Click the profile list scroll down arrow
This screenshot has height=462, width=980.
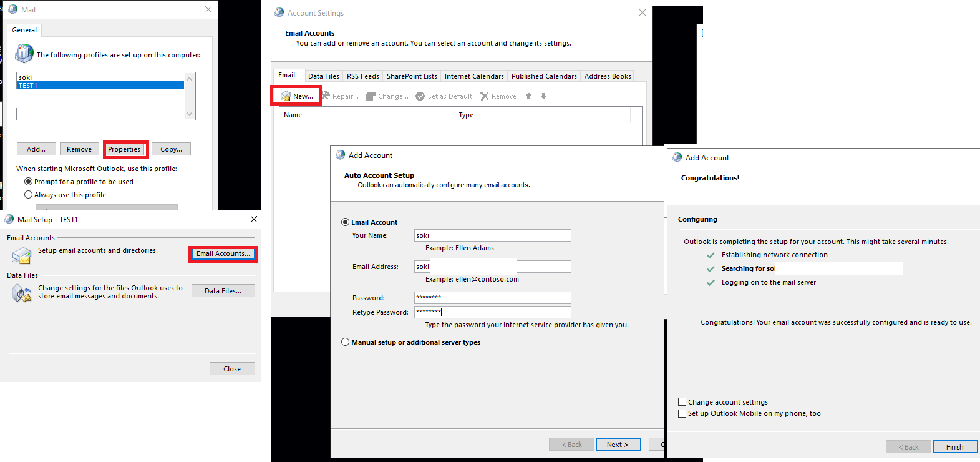(x=190, y=114)
